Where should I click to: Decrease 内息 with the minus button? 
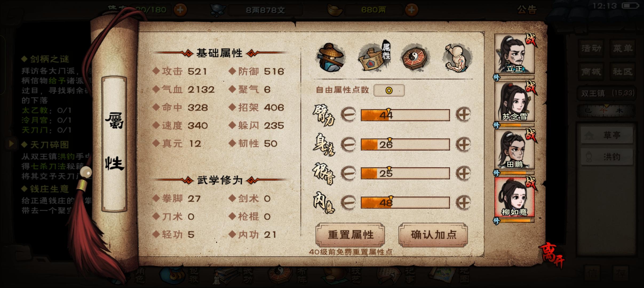coord(348,202)
